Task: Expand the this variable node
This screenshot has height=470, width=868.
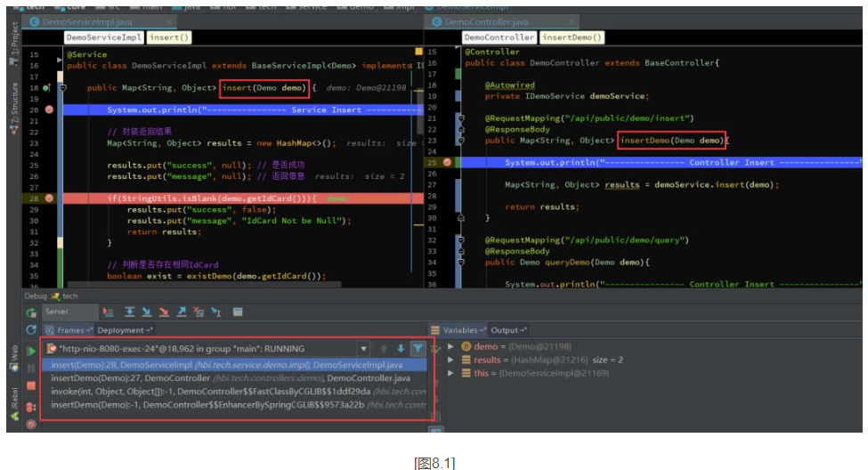Action: [x=450, y=373]
